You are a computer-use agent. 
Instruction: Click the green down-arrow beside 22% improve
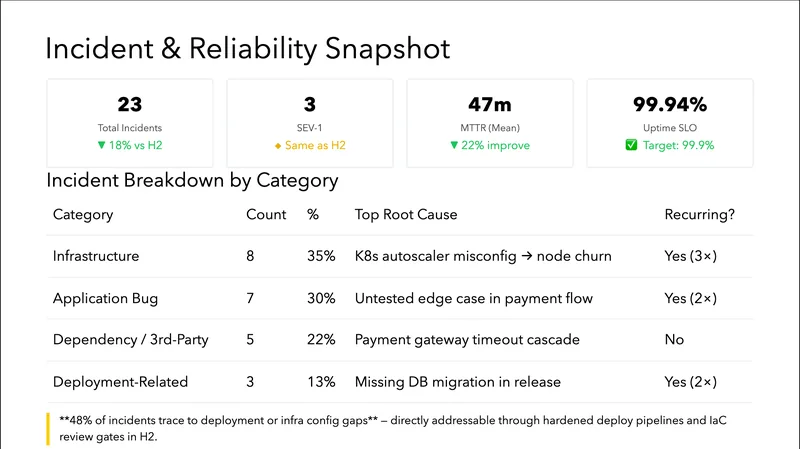tap(454, 146)
